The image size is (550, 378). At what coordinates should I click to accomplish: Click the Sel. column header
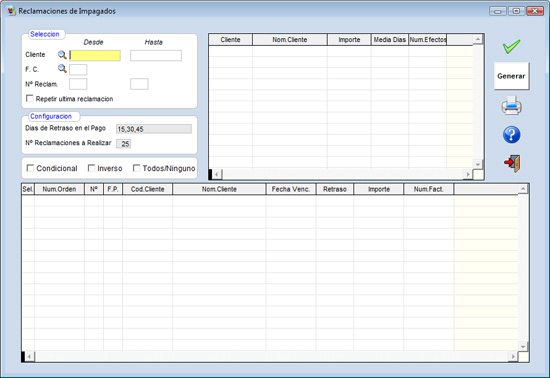tap(28, 189)
